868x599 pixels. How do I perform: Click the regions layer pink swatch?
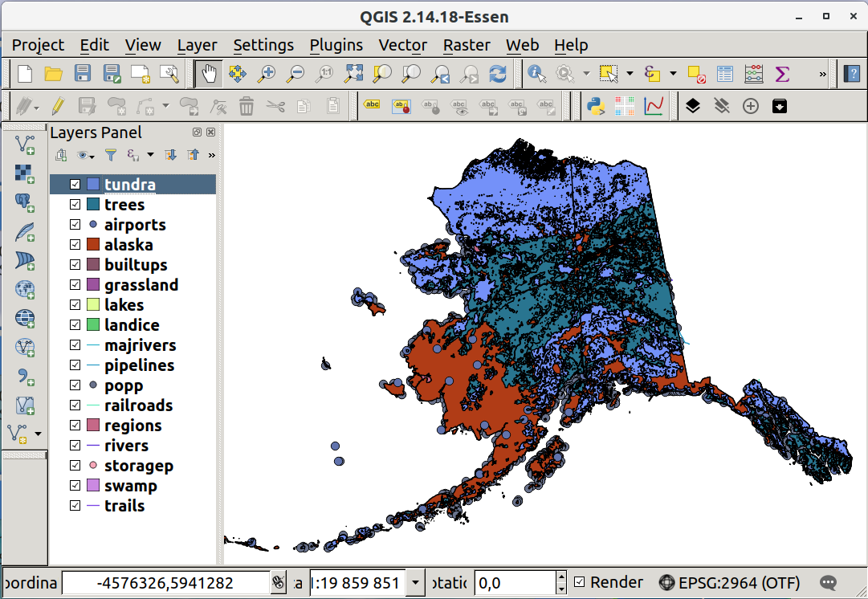click(x=93, y=426)
